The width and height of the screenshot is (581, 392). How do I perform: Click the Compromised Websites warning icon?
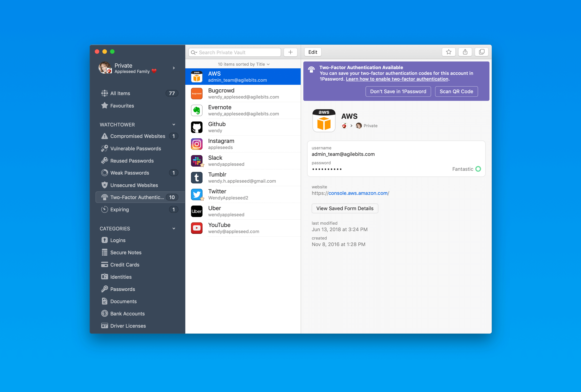[104, 136]
